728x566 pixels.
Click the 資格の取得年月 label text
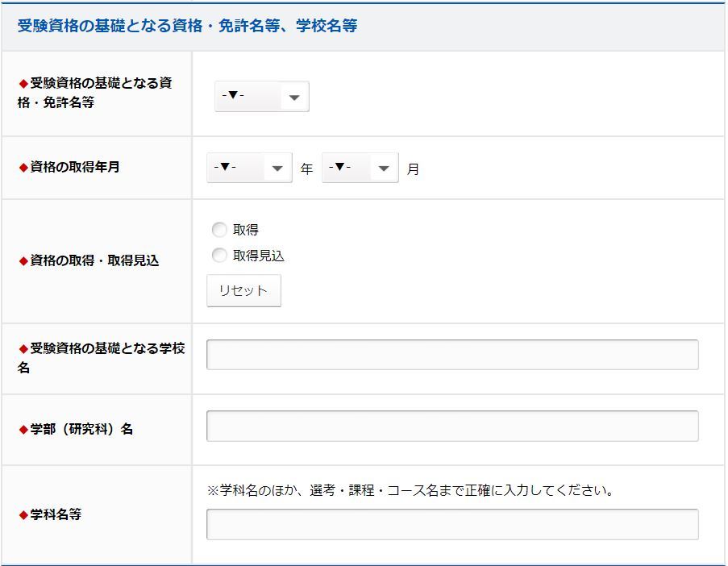click(75, 168)
